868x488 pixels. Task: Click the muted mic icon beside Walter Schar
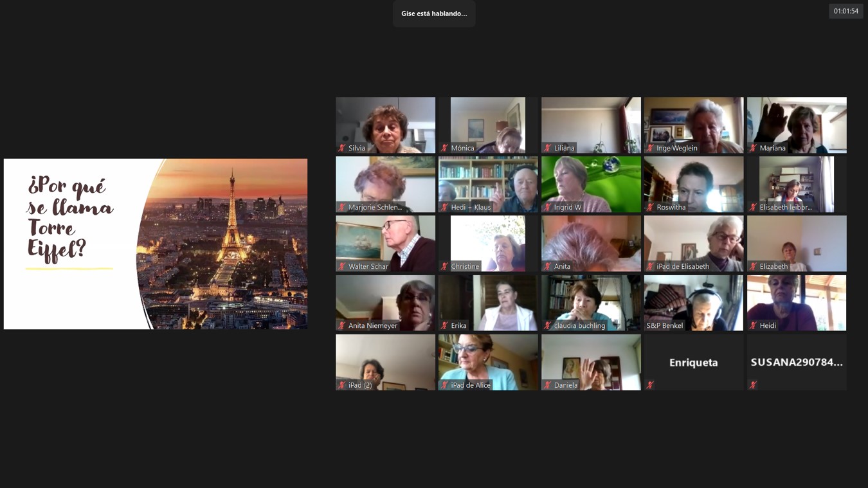[x=342, y=266]
